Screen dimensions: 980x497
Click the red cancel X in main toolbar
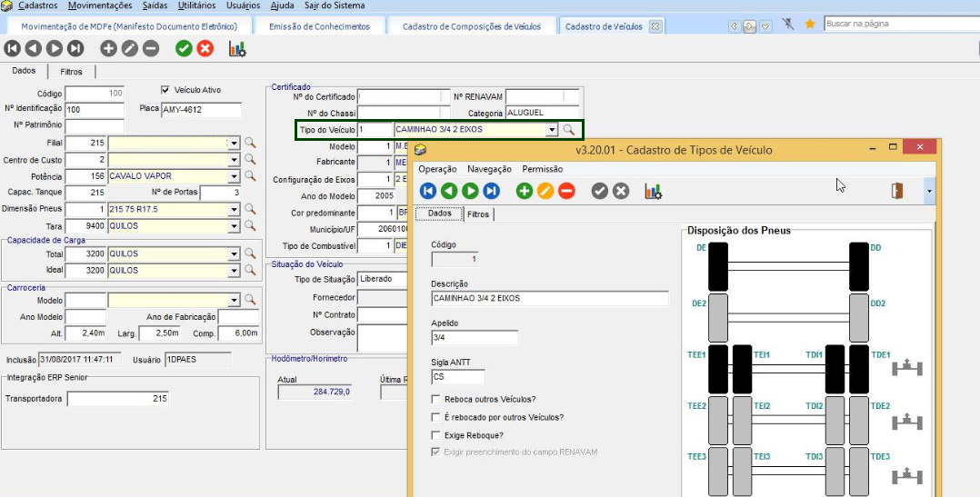[x=205, y=49]
